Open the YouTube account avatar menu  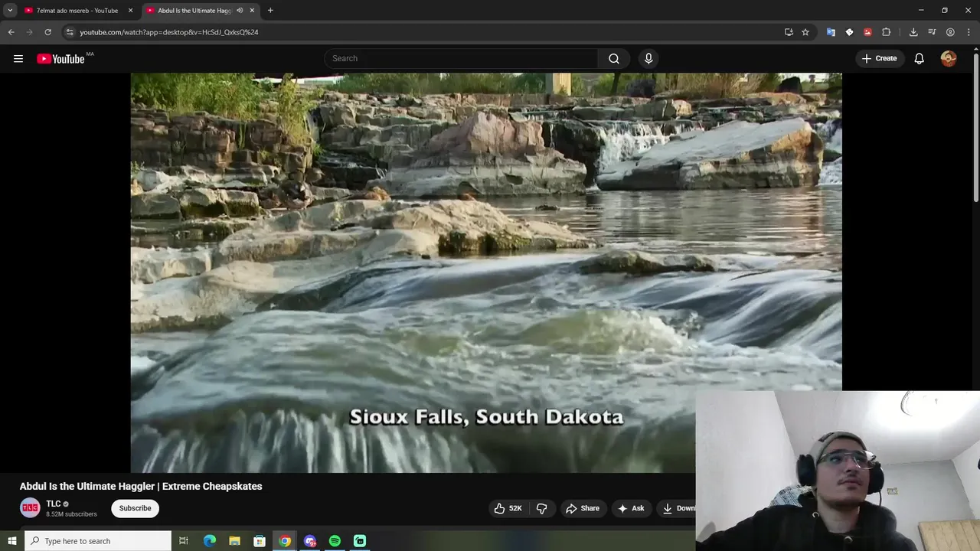click(949, 58)
